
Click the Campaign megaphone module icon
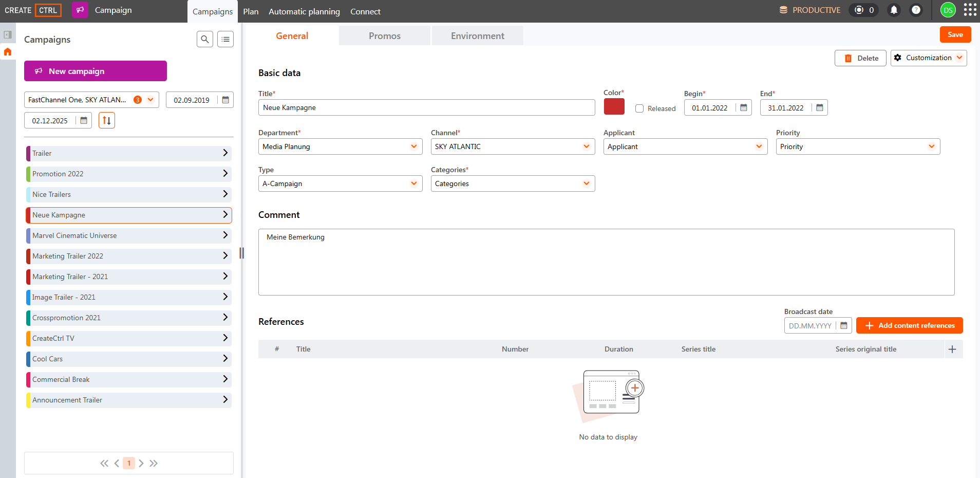point(80,10)
